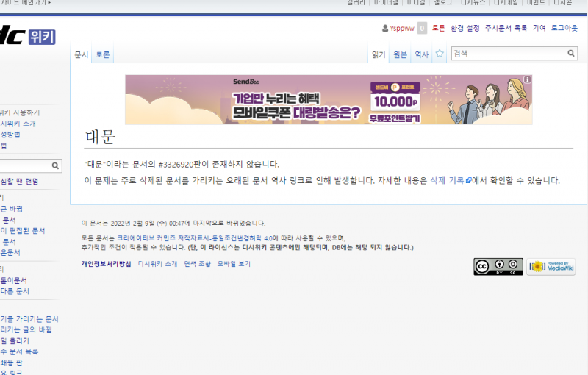Open 개인정보처리방침 privacy policy
588x375 pixels.
pyautogui.click(x=106, y=264)
